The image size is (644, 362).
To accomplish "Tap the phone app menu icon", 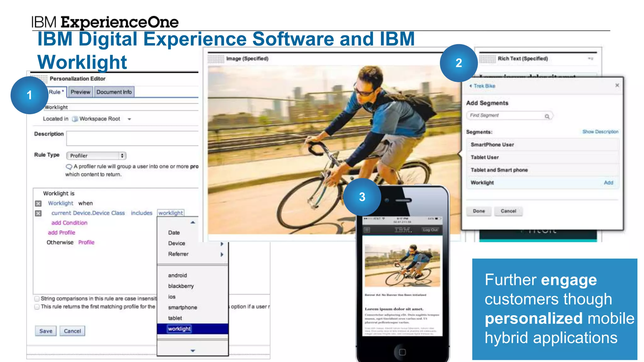I will [367, 230].
